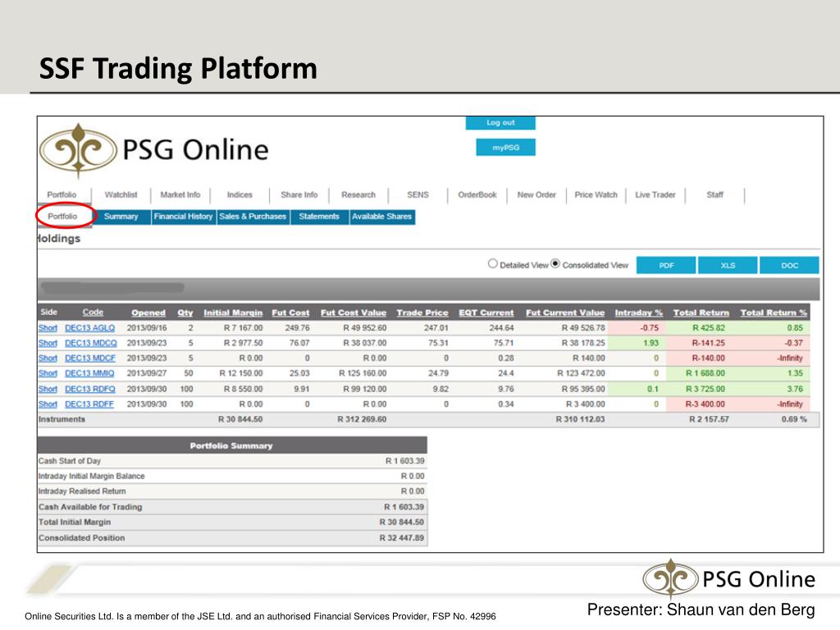Open the SENS menu item
840x630 pixels.
pyautogui.click(x=418, y=194)
